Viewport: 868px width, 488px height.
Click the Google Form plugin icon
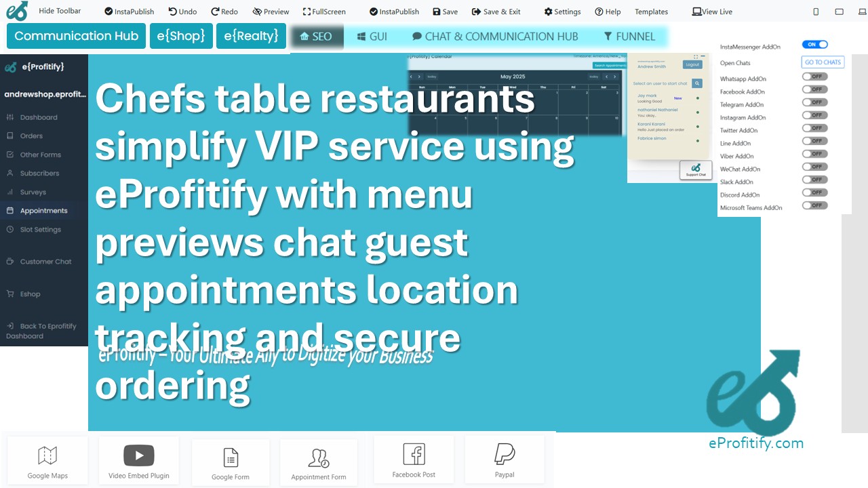coord(230,457)
